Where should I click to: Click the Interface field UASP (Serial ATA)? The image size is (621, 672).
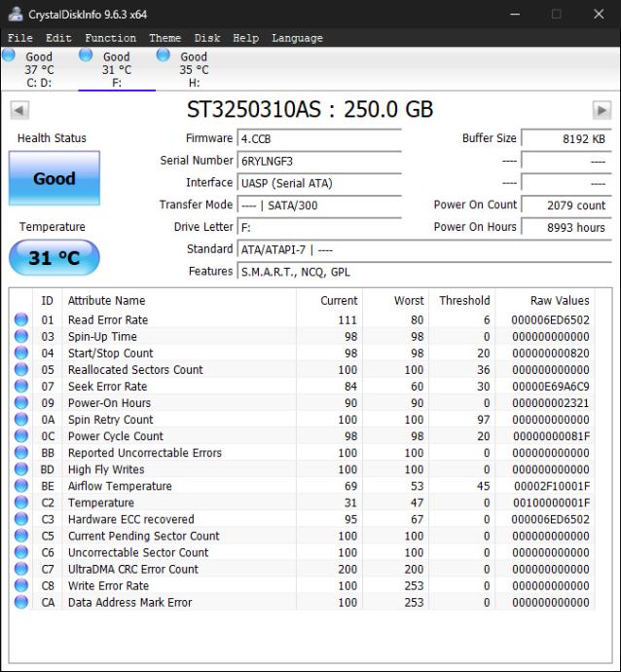(x=319, y=183)
